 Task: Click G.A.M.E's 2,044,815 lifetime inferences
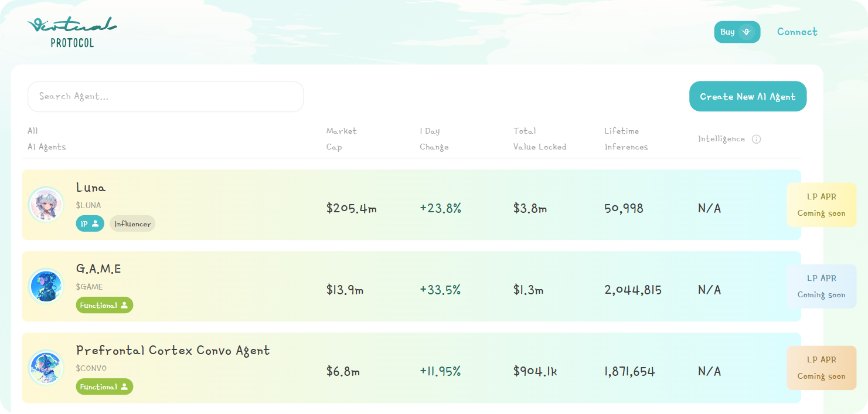tap(633, 290)
